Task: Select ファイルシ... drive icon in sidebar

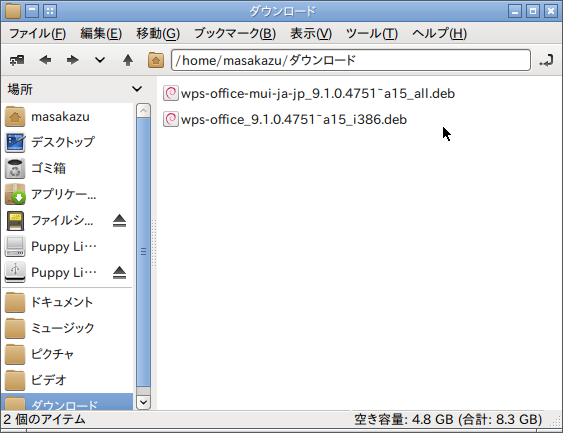Action: click(x=15, y=220)
